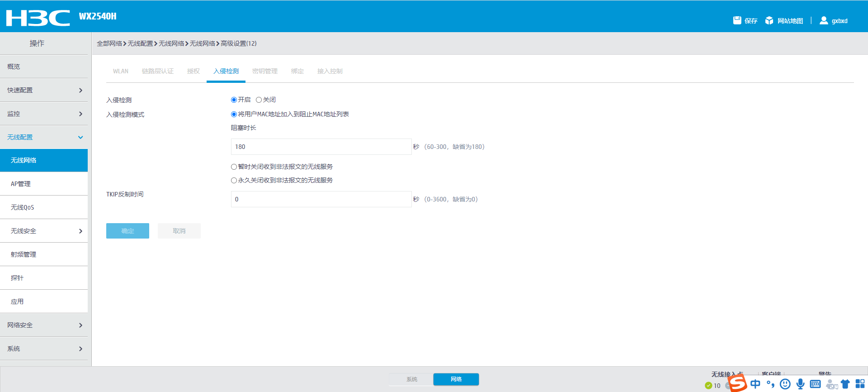Click the 入侵检测模式 label
This screenshot has width=868, height=392.
(125, 115)
